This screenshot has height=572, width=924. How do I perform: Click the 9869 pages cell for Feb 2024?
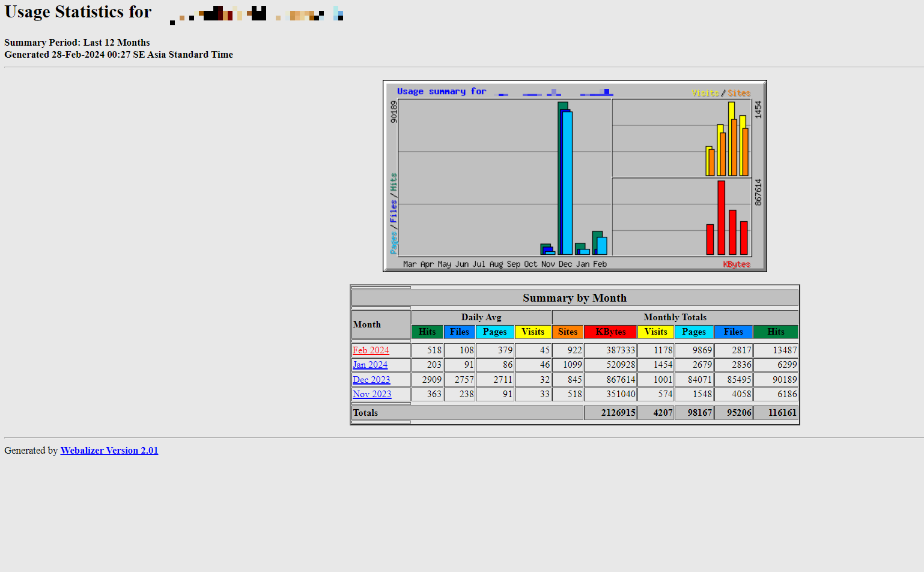pyautogui.click(x=694, y=350)
